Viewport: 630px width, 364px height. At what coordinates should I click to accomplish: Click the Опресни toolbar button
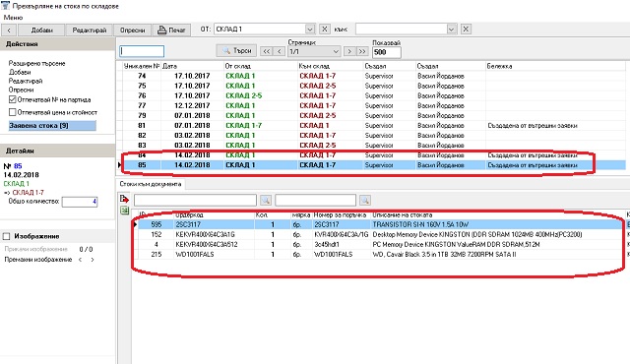132,30
